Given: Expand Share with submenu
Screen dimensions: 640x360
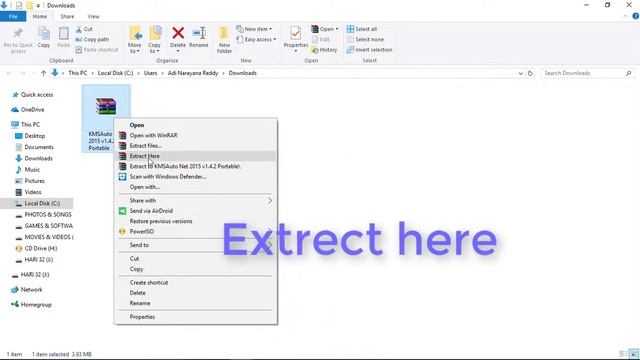Looking at the screenshot, I should click(x=196, y=201).
